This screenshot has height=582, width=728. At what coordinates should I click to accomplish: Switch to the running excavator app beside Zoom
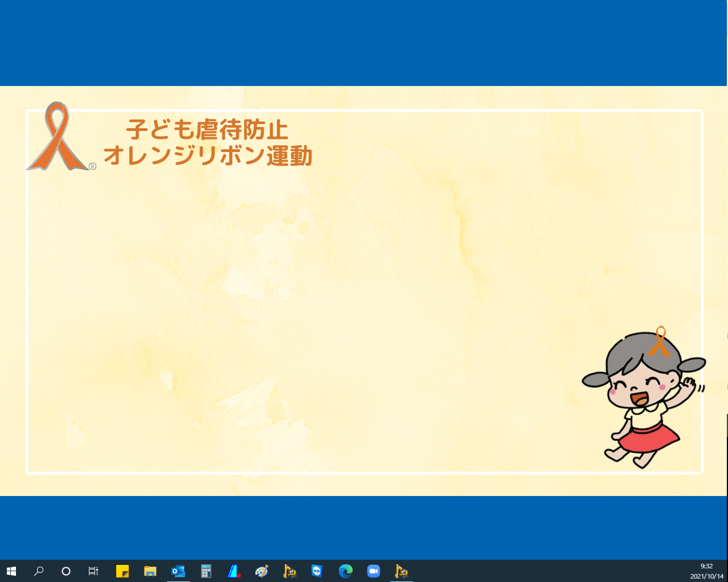(402, 571)
